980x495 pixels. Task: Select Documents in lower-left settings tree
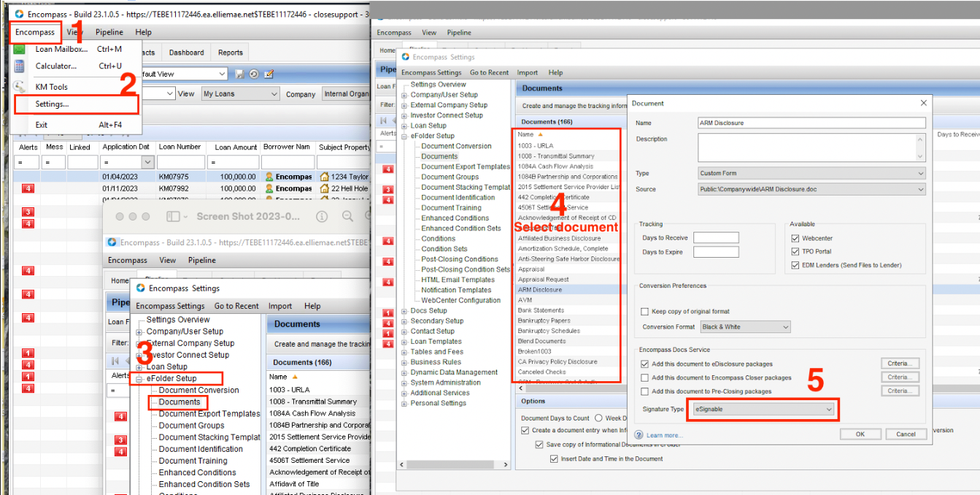coord(179,402)
